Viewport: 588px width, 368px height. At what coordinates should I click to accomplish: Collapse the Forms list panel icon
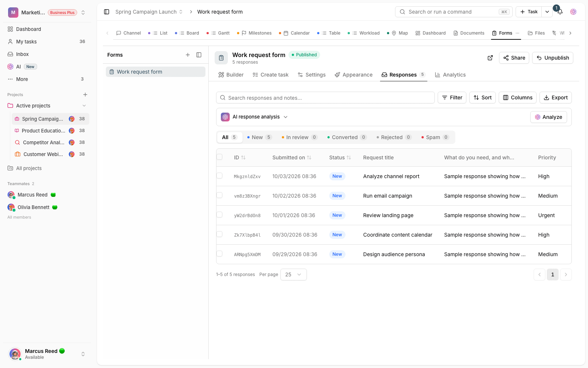pyautogui.click(x=199, y=55)
